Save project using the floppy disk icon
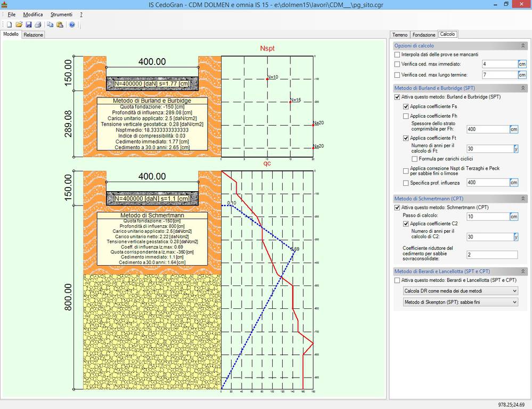 [x=29, y=24]
